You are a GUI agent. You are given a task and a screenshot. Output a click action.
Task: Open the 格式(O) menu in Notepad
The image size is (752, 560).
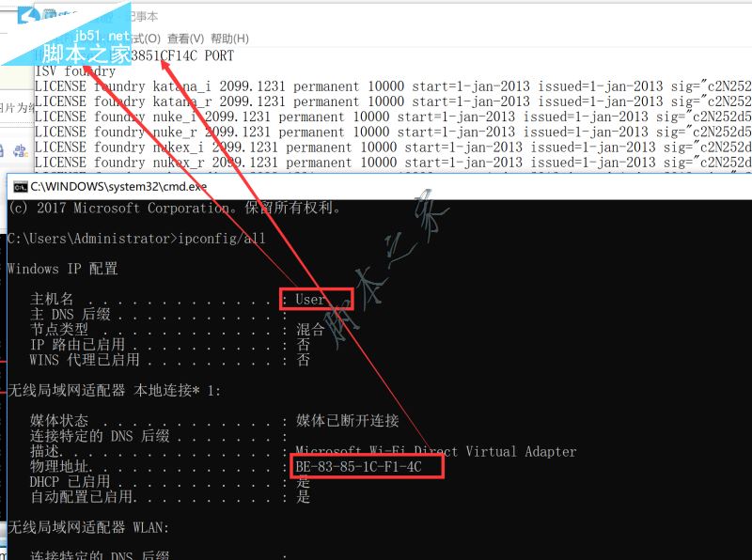[x=146, y=39]
